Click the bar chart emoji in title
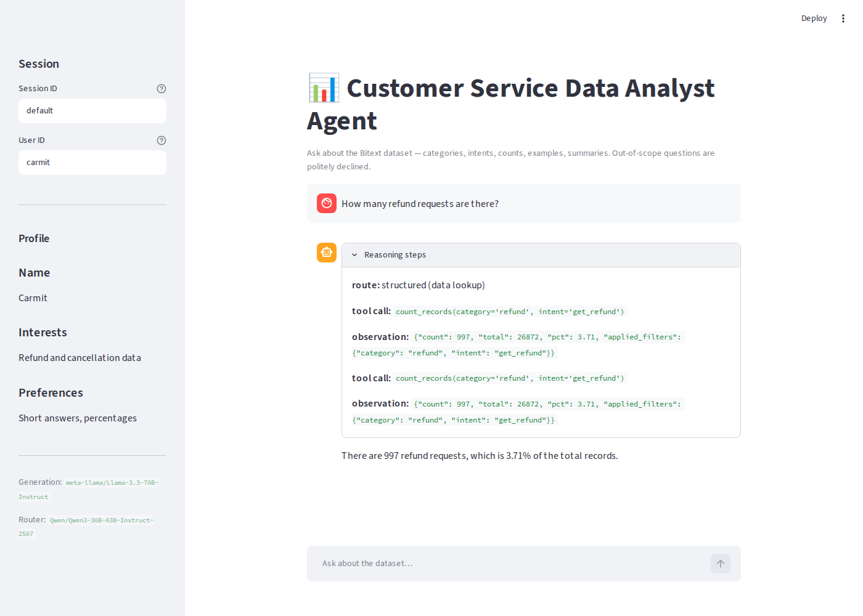The image size is (863, 616). [x=324, y=88]
